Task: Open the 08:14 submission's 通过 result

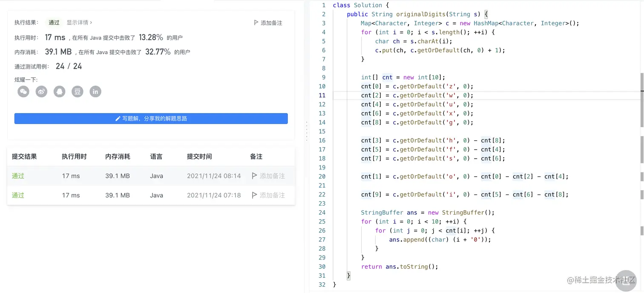Action: coord(18,176)
